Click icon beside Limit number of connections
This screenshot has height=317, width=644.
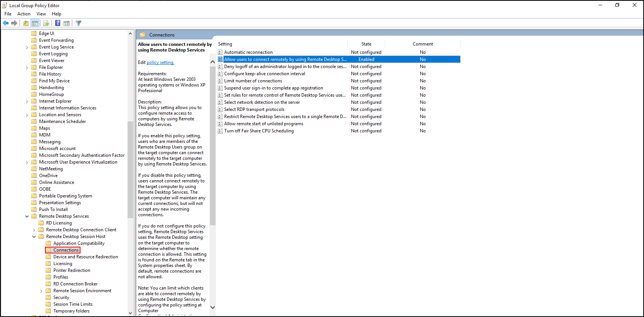coord(220,81)
